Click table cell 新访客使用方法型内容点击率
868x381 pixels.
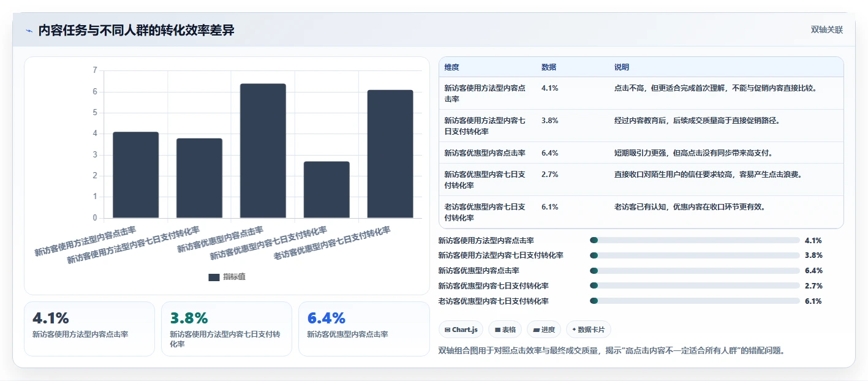(485, 93)
